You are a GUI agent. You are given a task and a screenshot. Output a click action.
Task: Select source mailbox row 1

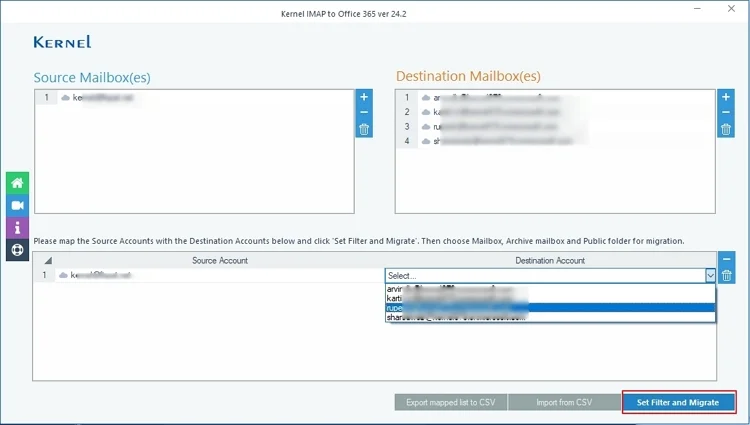point(194,98)
